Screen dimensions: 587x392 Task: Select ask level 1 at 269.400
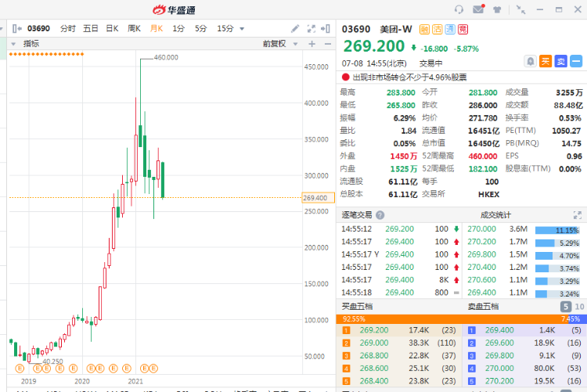point(525,330)
